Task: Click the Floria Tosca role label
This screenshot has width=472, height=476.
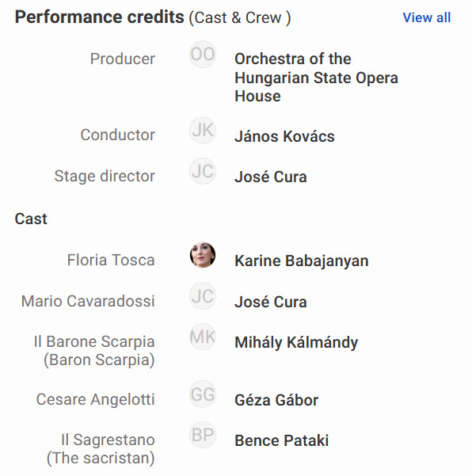Action: pyautogui.click(x=111, y=260)
